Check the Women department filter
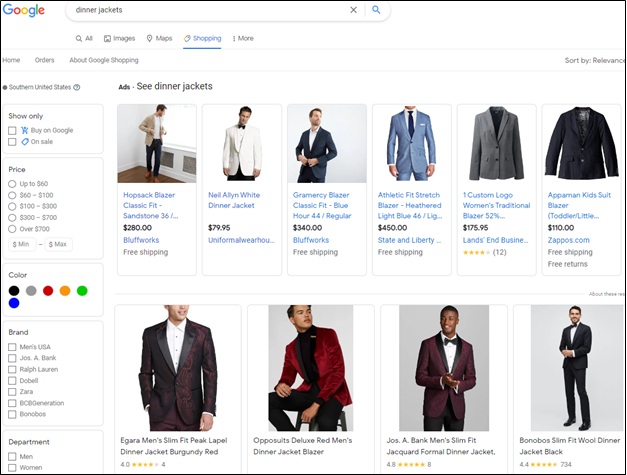 (12, 468)
